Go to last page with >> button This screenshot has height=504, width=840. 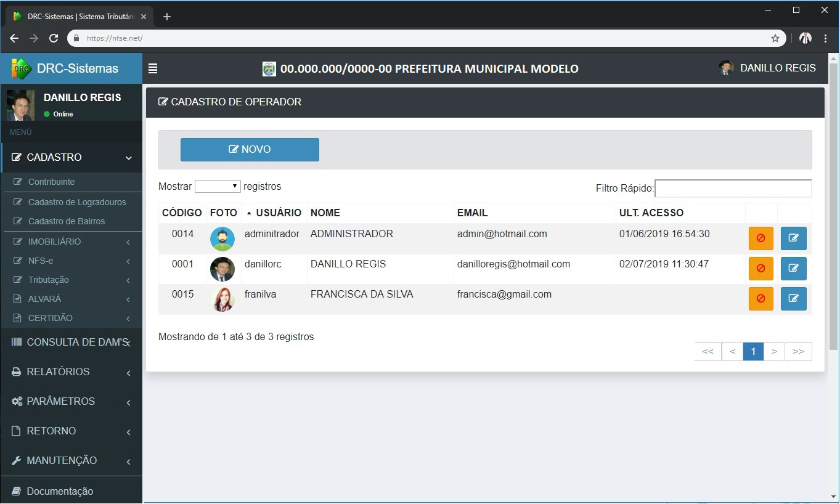[x=798, y=351]
